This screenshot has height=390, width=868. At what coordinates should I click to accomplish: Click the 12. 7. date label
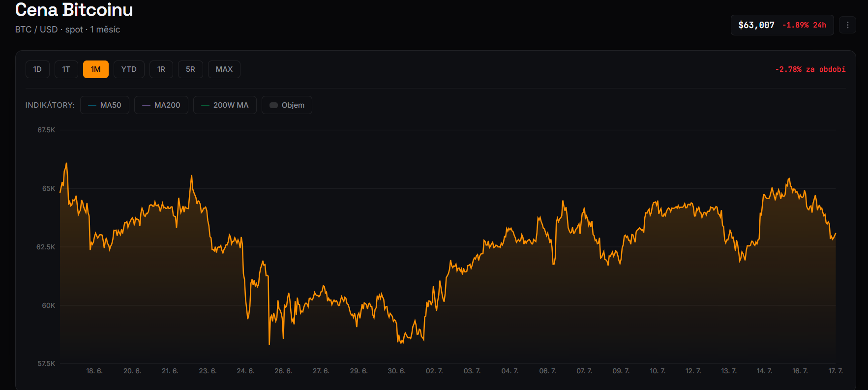[693, 371]
